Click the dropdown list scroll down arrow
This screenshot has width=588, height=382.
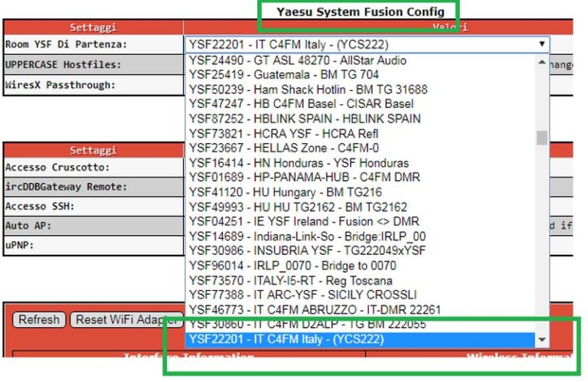tap(542, 340)
